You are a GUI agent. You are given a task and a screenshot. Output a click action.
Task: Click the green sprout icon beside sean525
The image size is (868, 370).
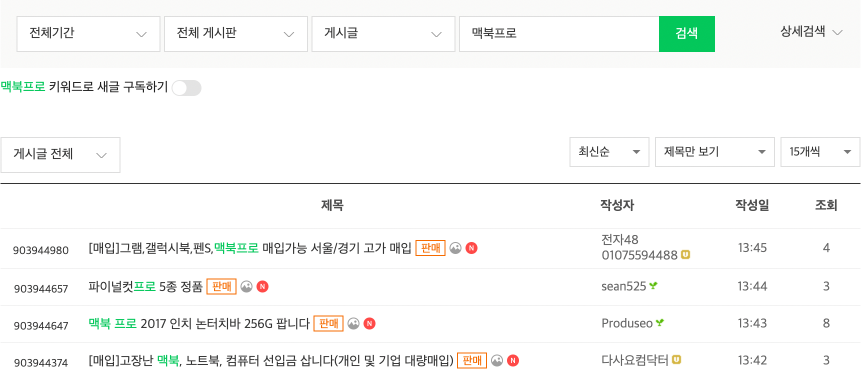(x=653, y=285)
